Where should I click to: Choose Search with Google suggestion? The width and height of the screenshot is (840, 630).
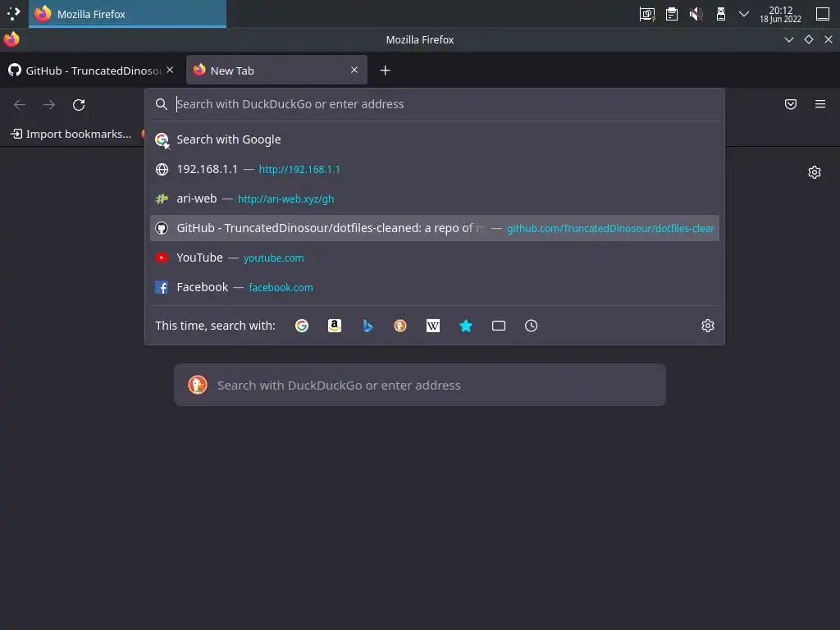tap(435, 139)
